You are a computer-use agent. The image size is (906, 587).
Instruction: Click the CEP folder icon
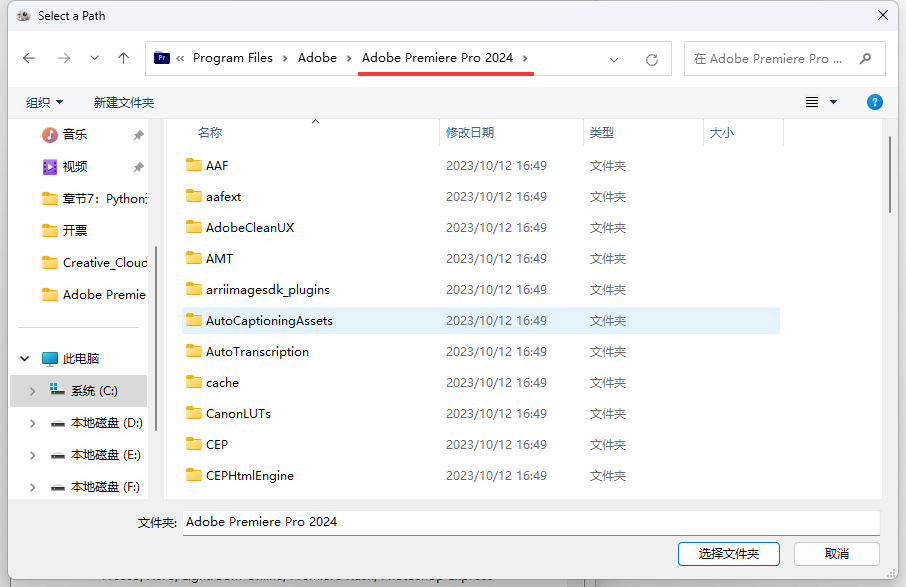pyautogui.click(x=194, y=444)
